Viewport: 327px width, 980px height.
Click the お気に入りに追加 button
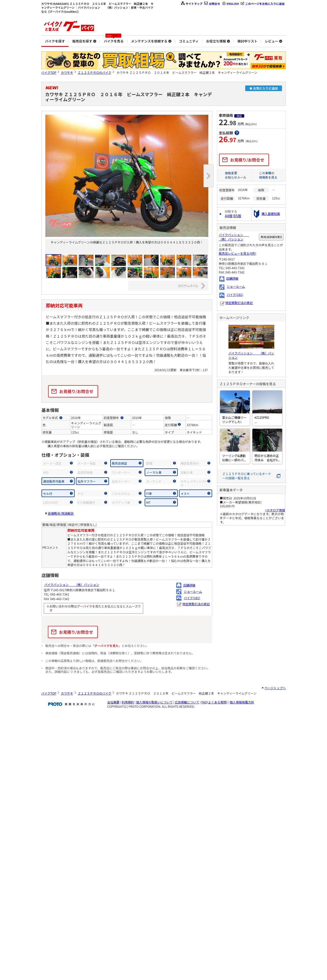263,88
